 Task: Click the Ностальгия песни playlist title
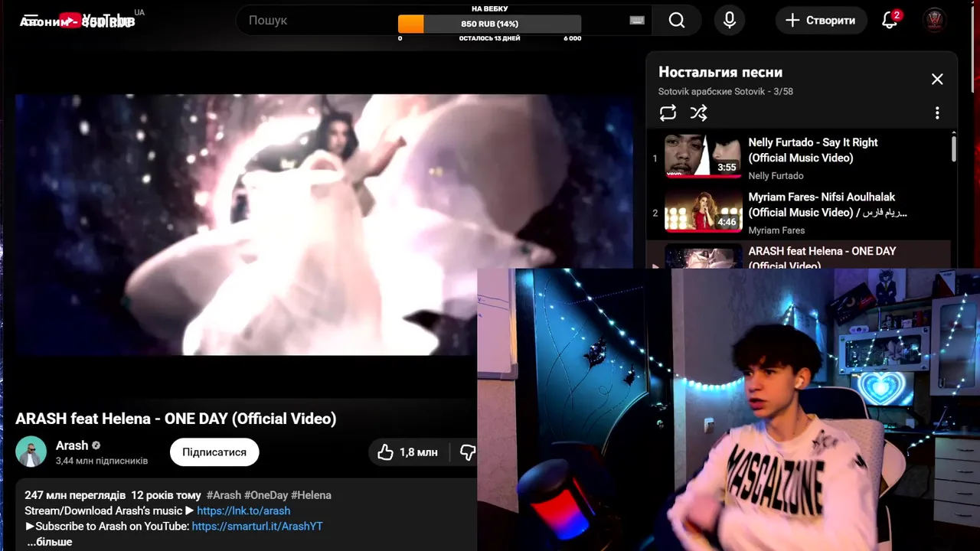point(720,72)
